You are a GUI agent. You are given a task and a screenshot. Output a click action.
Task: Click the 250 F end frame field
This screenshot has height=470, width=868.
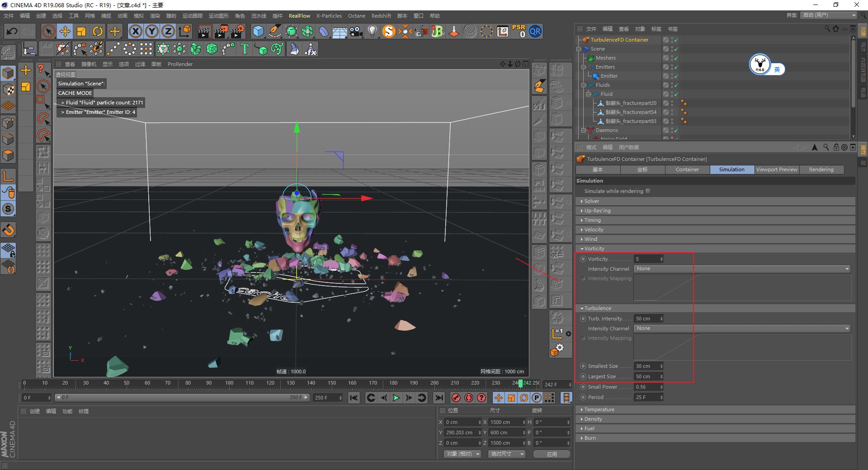[x=325, y=398]
